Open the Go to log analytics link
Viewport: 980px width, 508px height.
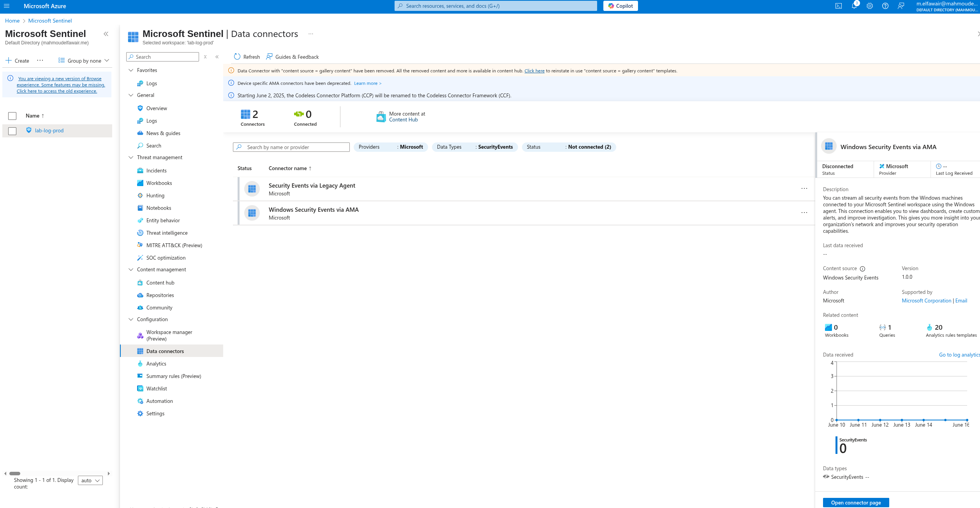click(x=959, y=355)
